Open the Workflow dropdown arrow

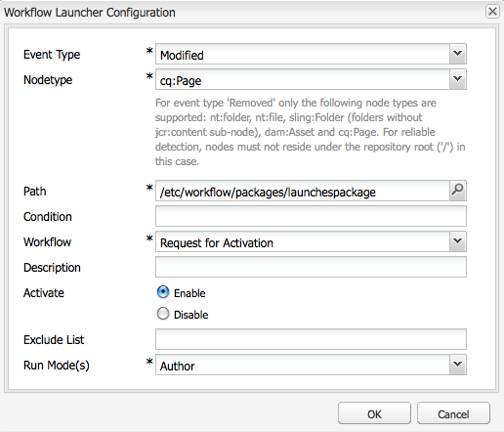click(x=457, y=241)
